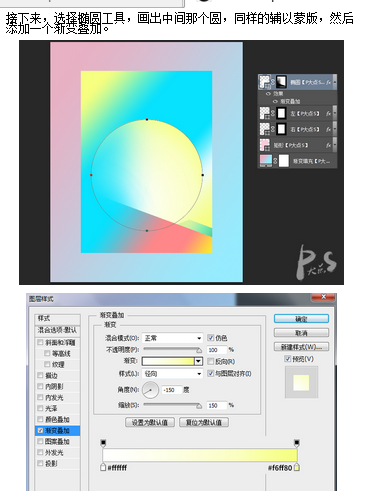Image resolution: width=370 pixels, height=491 pixels.
Task: Expand the gradient picker dropdown arrow
Action: pyautogui.click(x=199, y=361)
